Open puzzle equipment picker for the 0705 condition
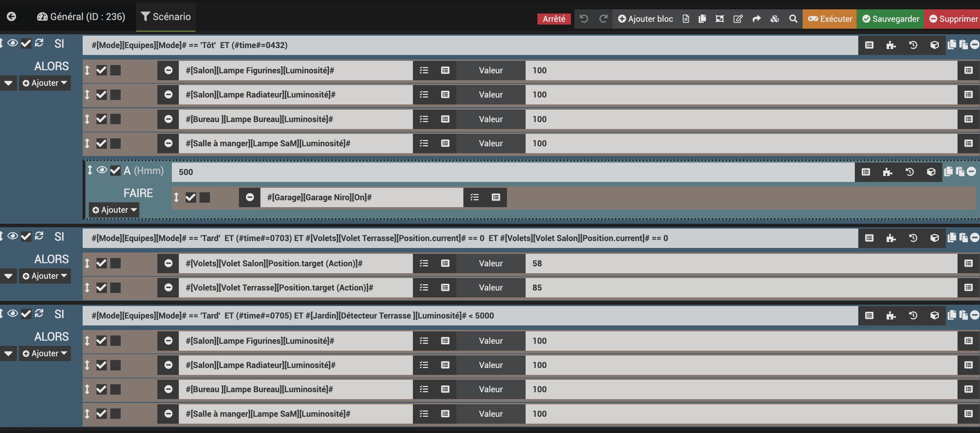 pyautogui.click(x=891, y=316)
